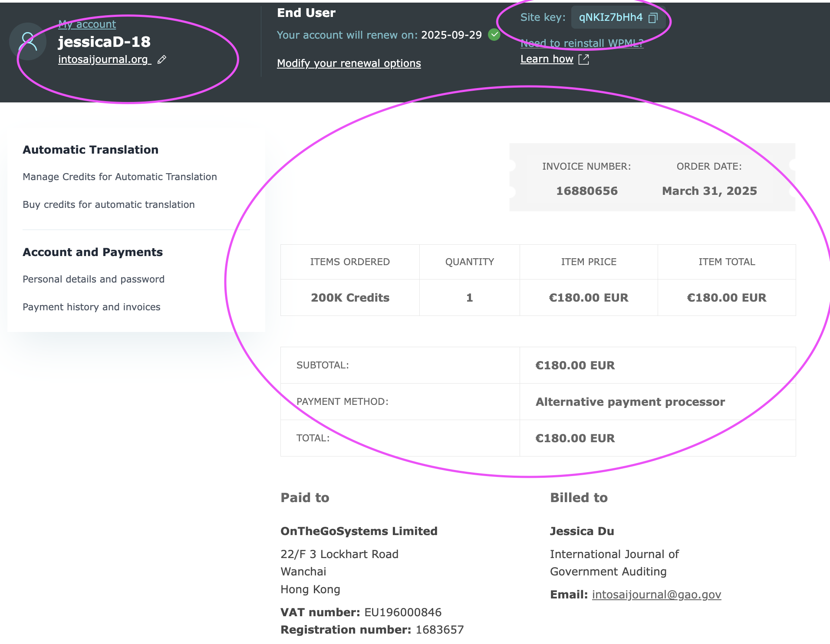
Task: Open Payment history and invoices
Action: click(x=91, y=307)
